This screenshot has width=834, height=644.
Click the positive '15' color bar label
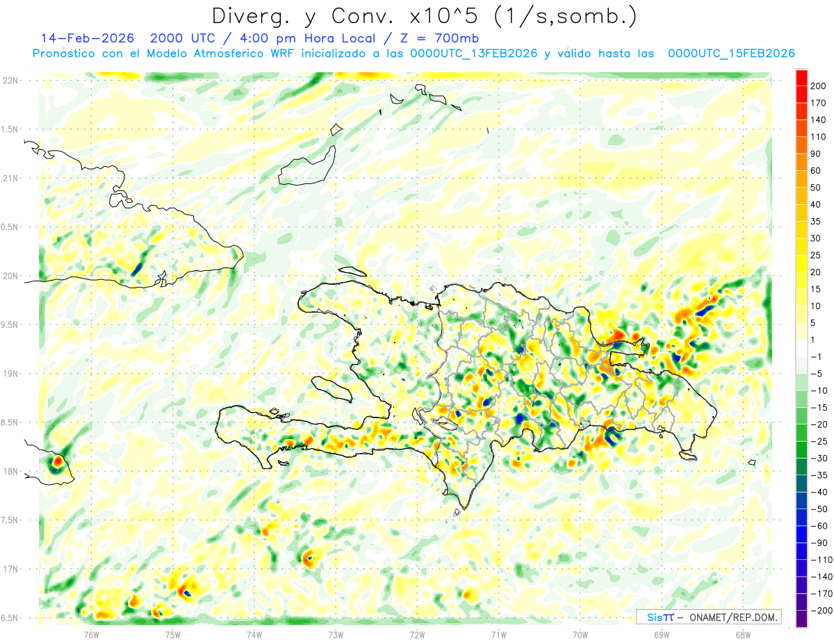(x=816, y=289)
